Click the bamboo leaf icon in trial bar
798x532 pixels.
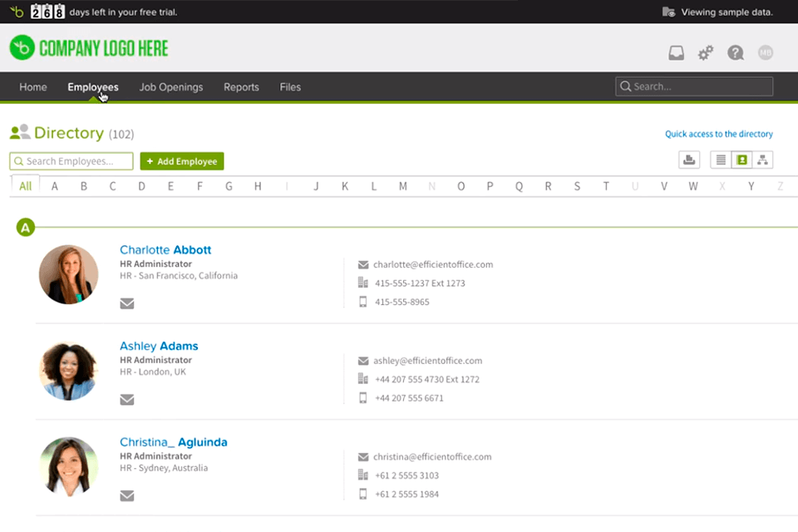17,11
